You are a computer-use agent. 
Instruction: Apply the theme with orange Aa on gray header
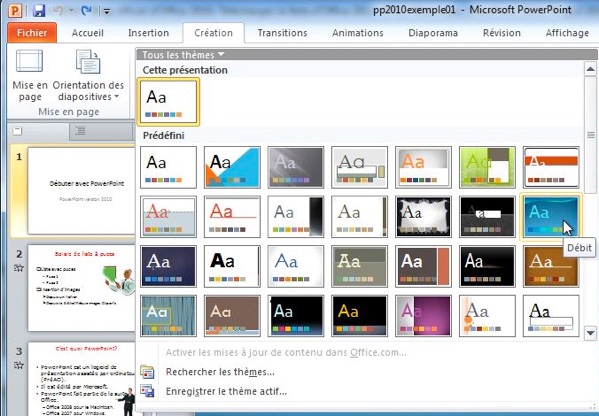click(423, 167)
